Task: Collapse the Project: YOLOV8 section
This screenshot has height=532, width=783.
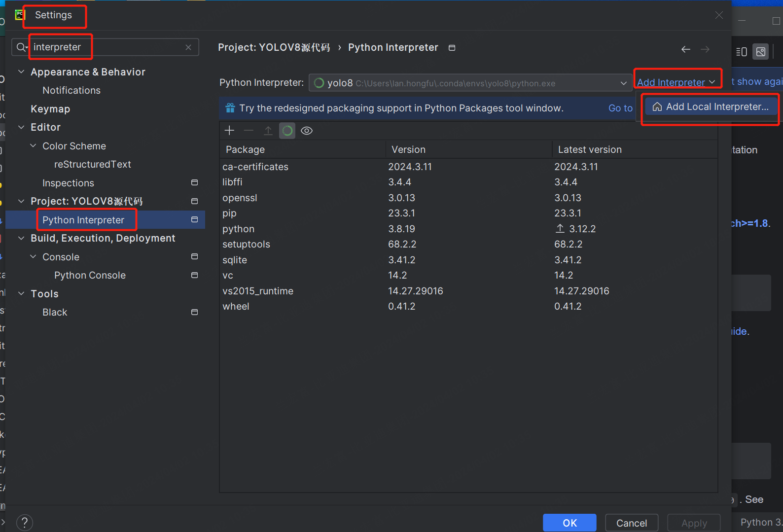Action: pyautogui.click(x=21, y=201)
